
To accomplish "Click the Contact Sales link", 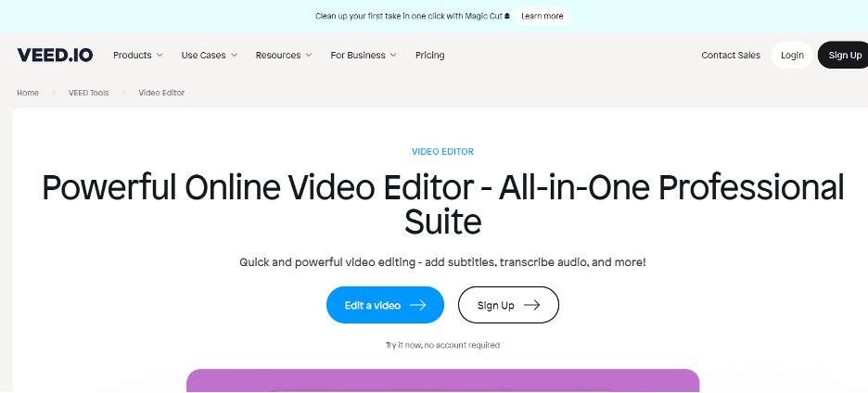I will pyautogui.click(x=731, y=56).
